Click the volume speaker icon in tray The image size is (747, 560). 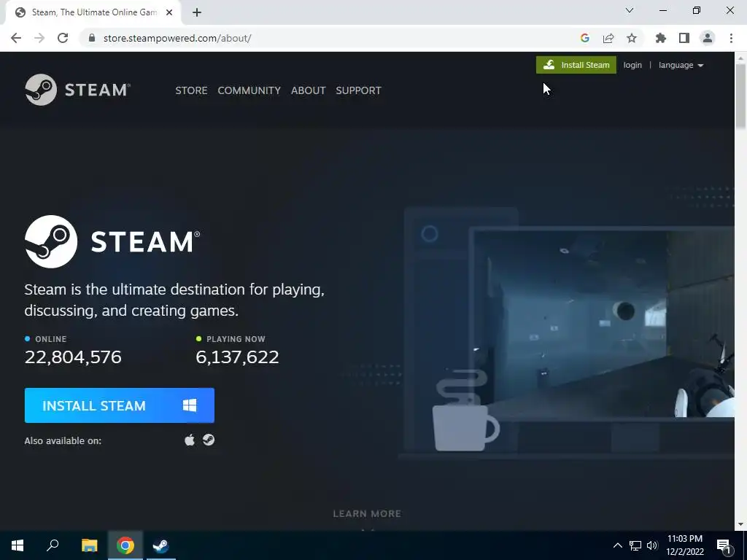(652, 545)
